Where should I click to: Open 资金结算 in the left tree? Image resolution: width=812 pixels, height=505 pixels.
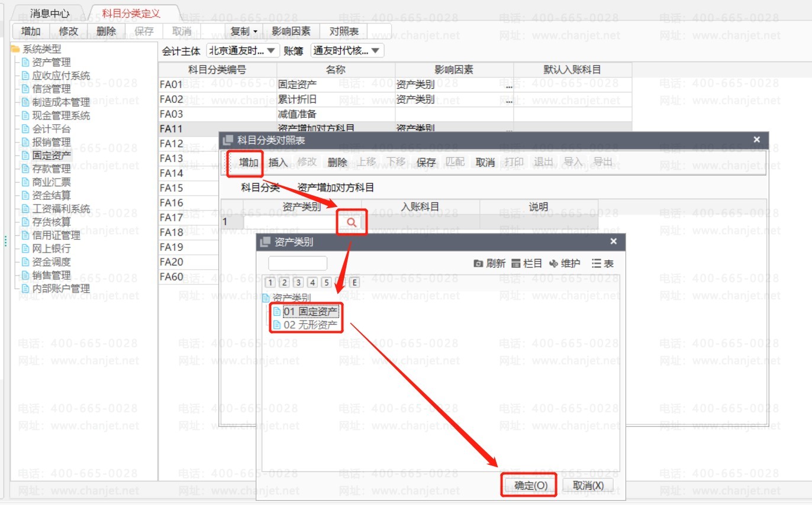pos(51,195)
